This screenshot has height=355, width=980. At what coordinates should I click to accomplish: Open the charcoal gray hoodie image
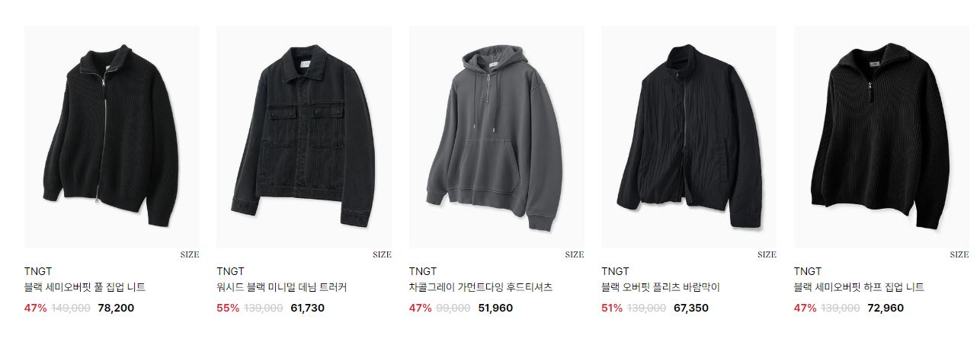point(497,137)
